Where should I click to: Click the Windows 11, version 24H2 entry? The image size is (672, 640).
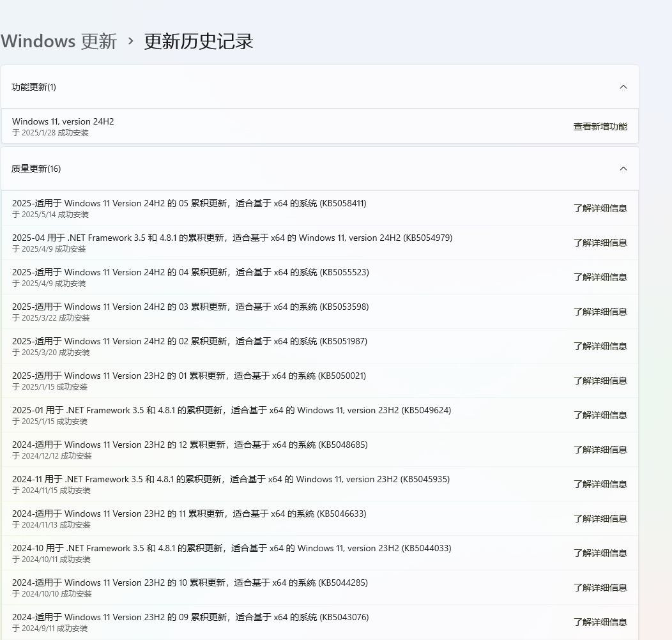[63, 122]
